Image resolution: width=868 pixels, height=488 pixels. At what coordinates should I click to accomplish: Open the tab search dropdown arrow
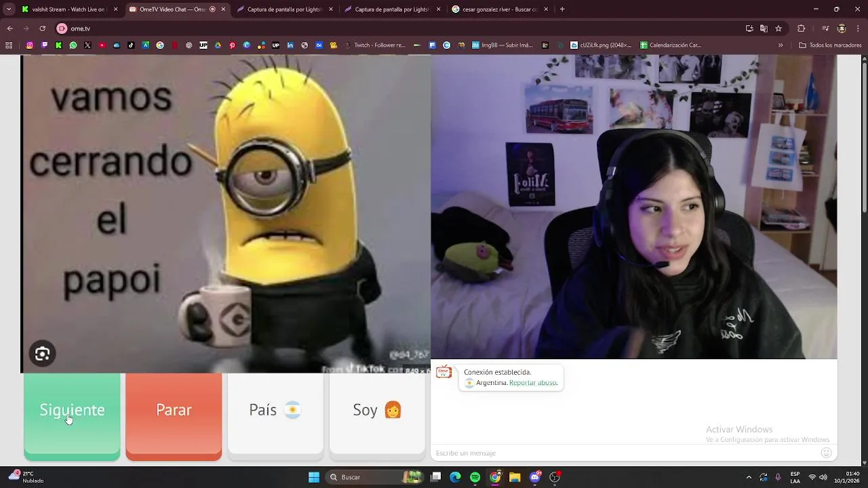click(9, 9)
